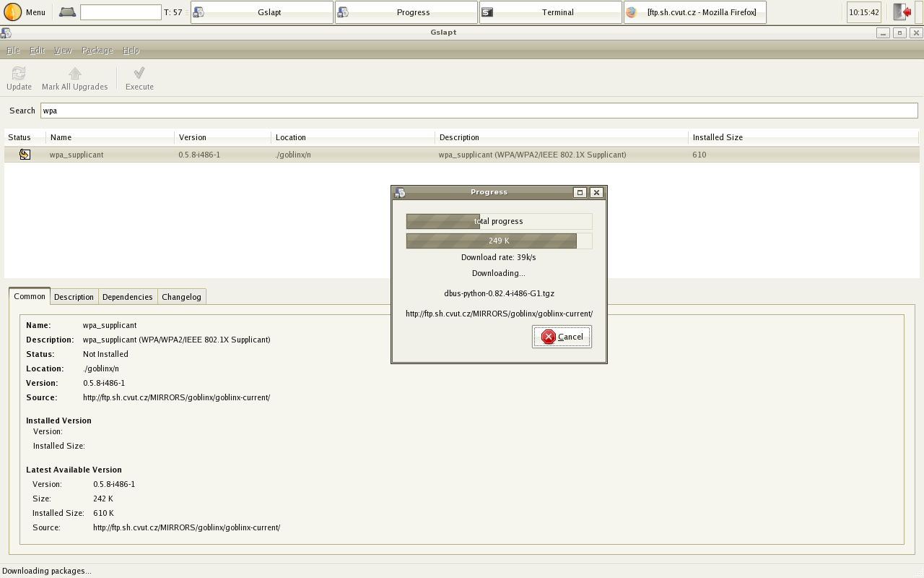924x578 pixels.
Task: Focus the panel command input box
Action: coord(121,12)
